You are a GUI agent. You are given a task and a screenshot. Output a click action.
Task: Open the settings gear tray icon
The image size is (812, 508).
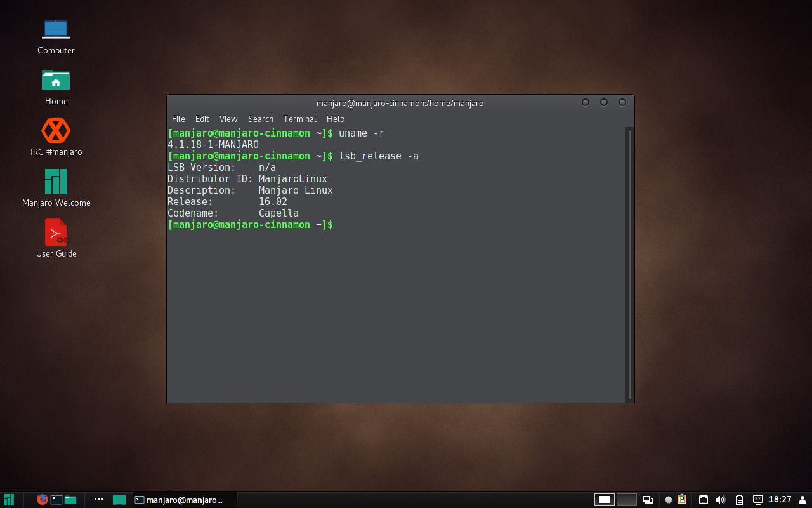(x=668, y=500)
